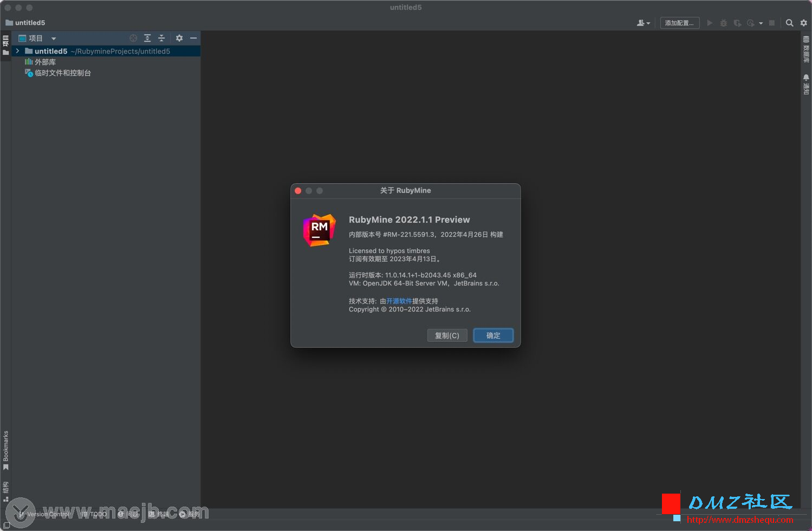The width and height of the screenshot is (812, 531).
Task: Click the Run with Coverage icon
Action: (737, 23)
